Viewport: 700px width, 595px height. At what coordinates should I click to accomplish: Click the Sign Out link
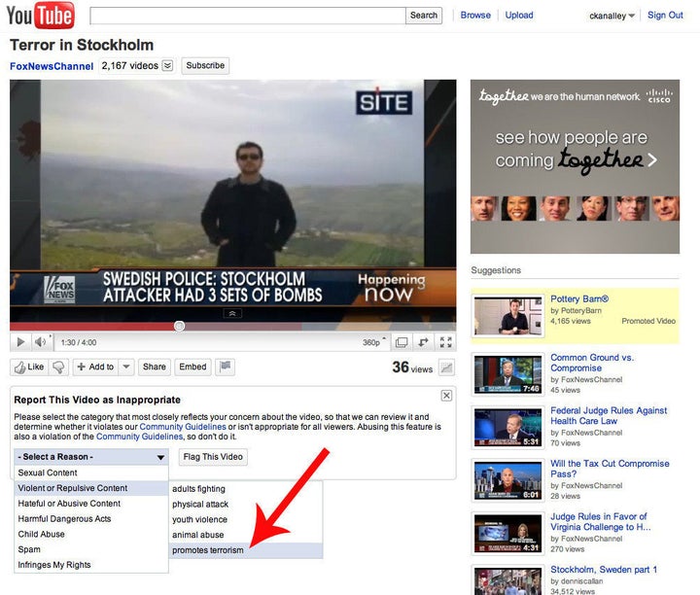click(x=665, y=16)
